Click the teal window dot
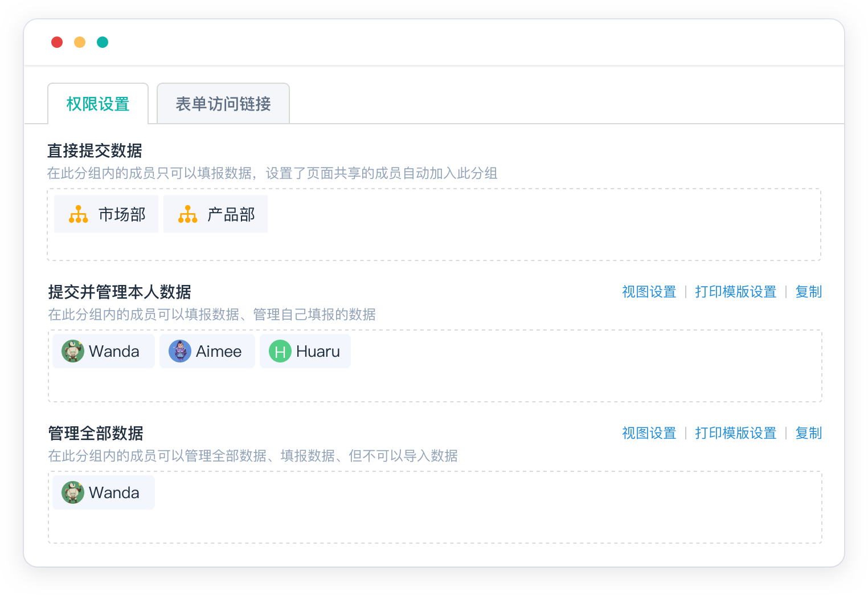The image size is (868, 595). coord(103,42)
